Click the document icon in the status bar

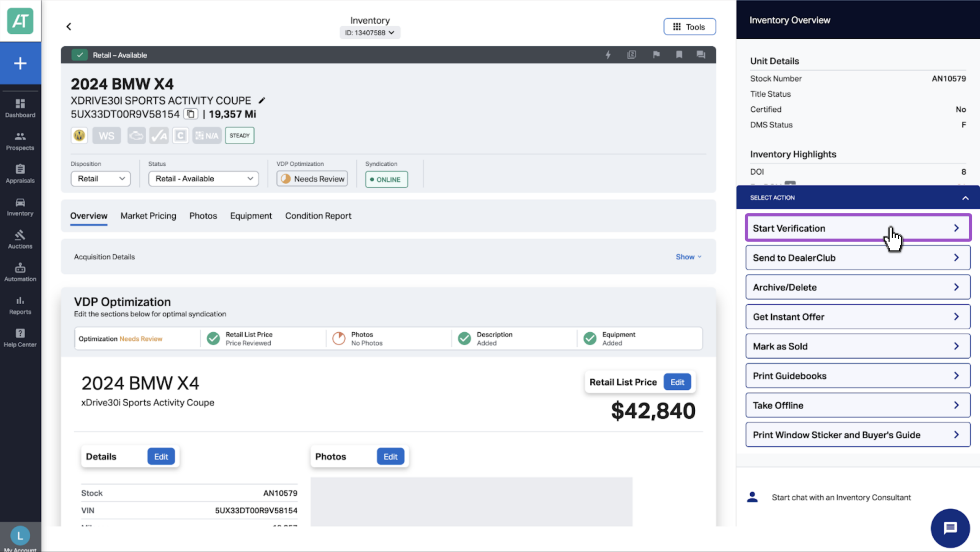632,55
